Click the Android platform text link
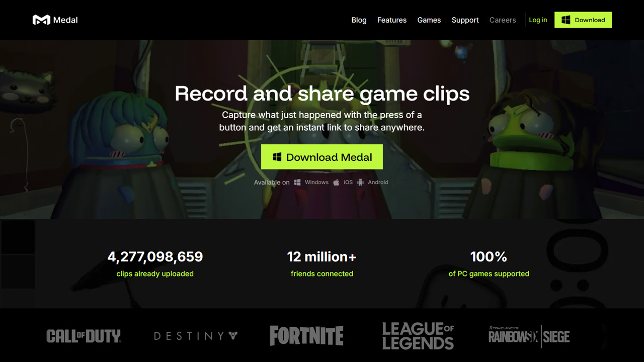Screen dimensions: 644x362 click(x=378, y=183)
